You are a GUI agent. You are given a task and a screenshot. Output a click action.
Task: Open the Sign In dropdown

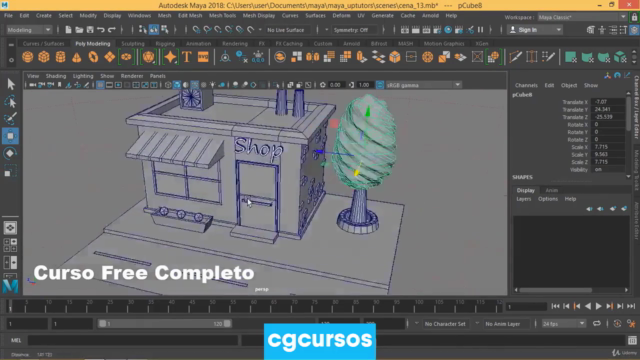coord(535,30)
